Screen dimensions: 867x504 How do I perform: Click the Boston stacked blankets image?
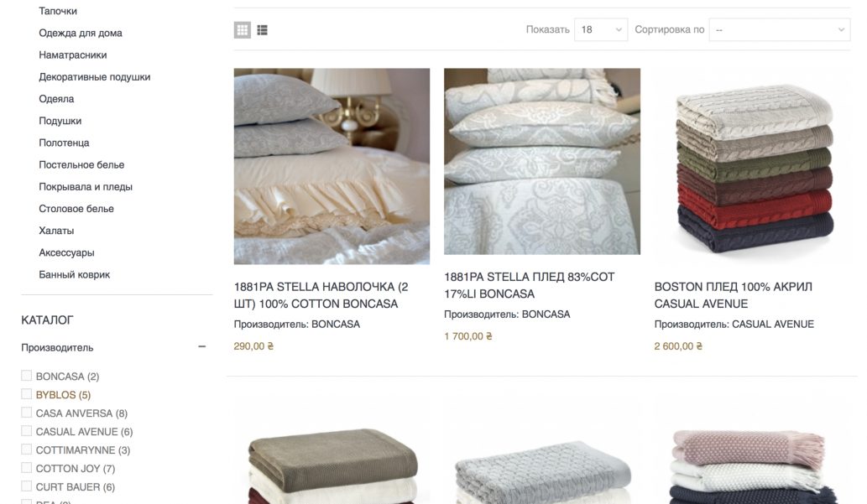point(755,167)
